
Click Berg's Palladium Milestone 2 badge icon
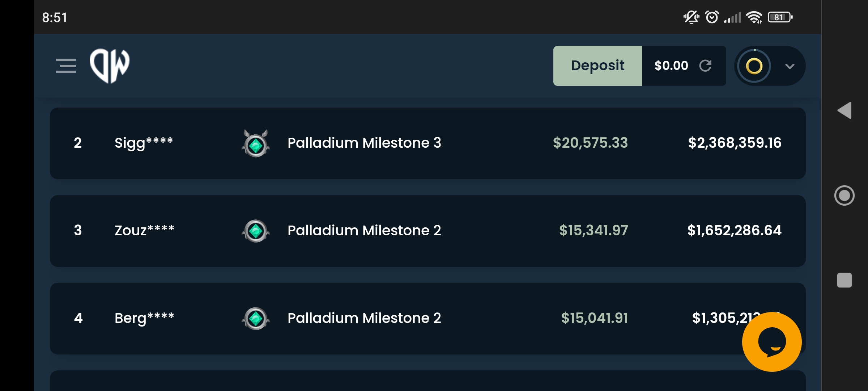[256, 319]
